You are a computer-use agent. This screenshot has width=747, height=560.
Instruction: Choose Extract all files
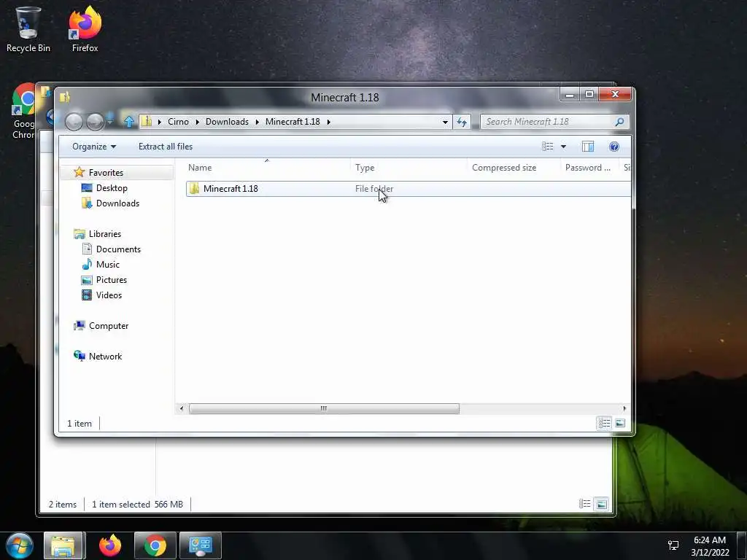coord(166,147)
